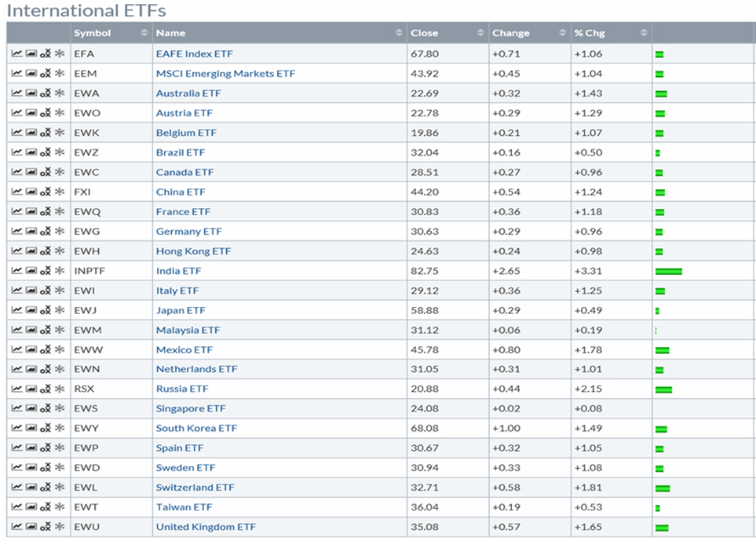
Task: Open the Hong Kong ETF link
Action: [193, 251]
